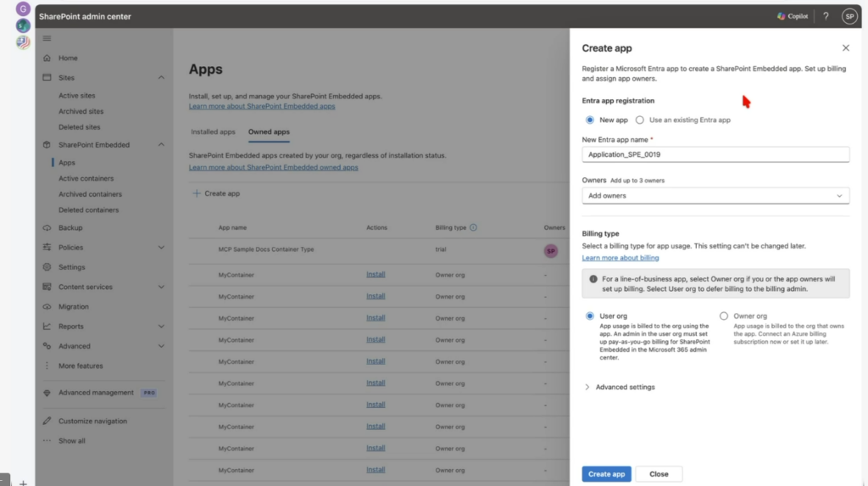Click the Sites icon in sidebar
The width and height of the screenshot is (868, 486).
coord(47,77)
